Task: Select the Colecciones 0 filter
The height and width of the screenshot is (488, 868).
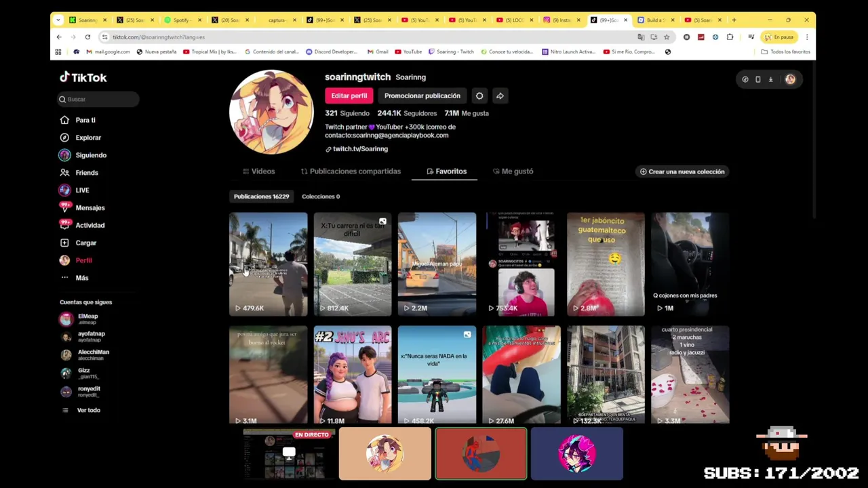Action: pos(321,197)
